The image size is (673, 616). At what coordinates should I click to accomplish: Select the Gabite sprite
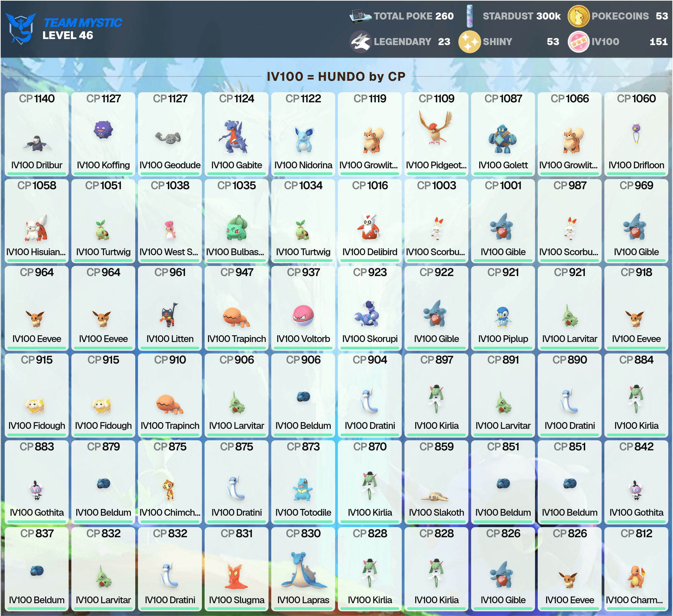click(233, 137)
